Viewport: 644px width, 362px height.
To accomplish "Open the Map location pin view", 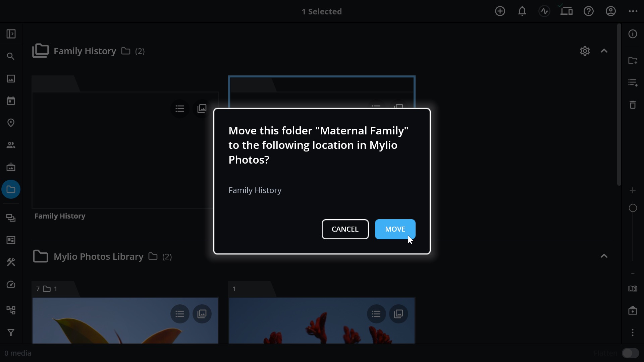I will (11, 123).
